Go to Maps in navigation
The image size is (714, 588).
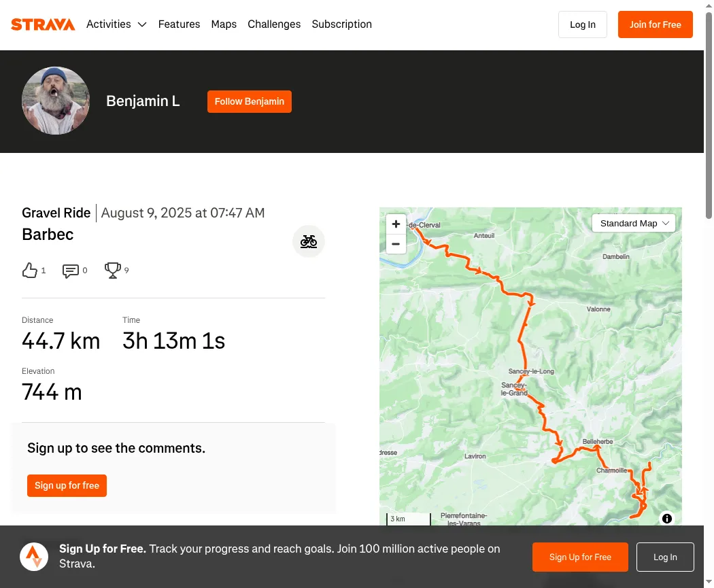[x=224, y=24]
